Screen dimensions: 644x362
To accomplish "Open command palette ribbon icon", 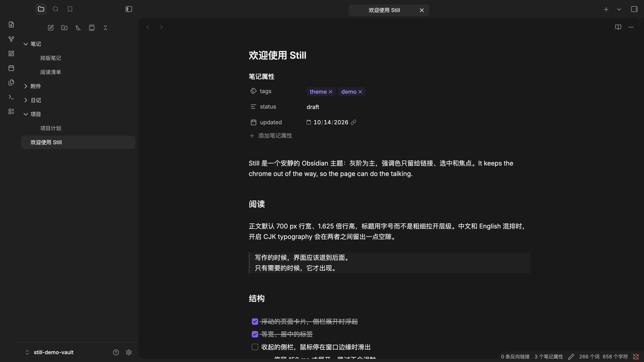I will click(11, 97).
